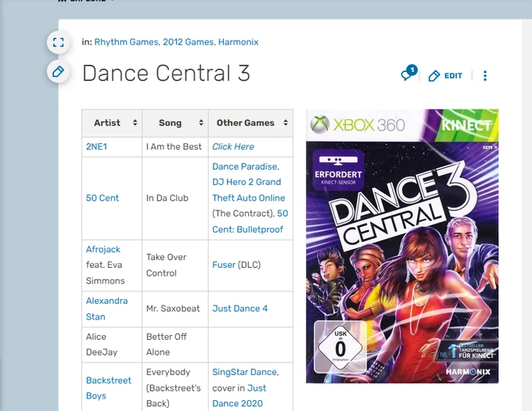This screenshot has height=411, width=532.
Task: Open Grand Theft Auto Online link
Action: [249, 198]
